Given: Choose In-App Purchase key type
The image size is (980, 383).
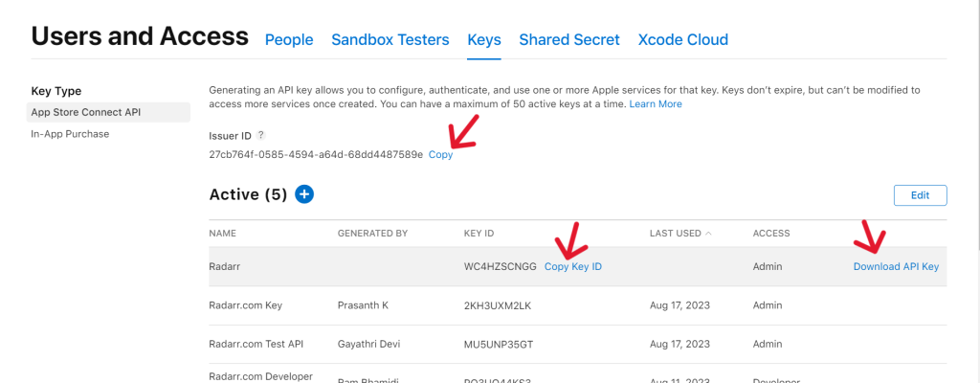Looking at the screenshot, I should point(70,134).
